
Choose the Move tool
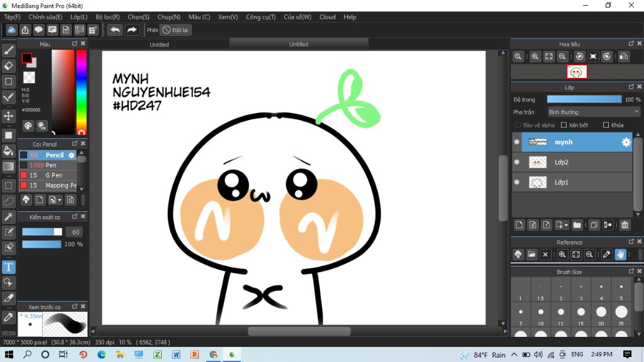pyautogui.click(x=9, y=116)
